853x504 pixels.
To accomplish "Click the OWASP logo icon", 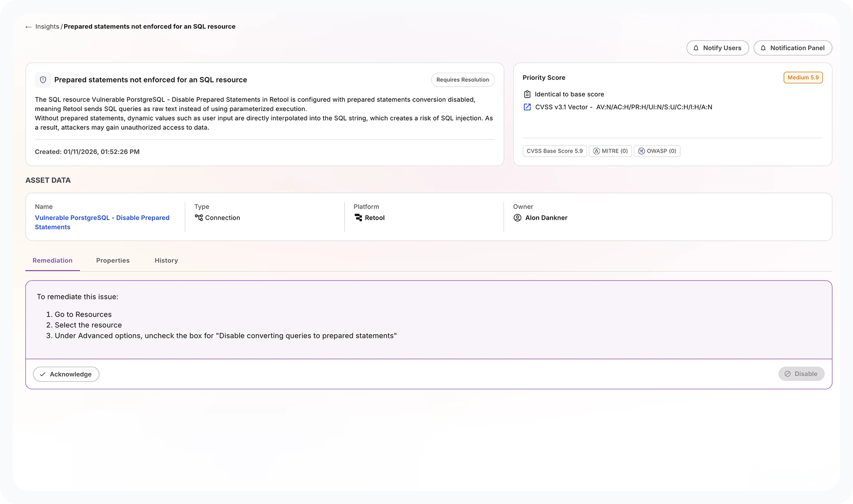I will coord(641,151).
